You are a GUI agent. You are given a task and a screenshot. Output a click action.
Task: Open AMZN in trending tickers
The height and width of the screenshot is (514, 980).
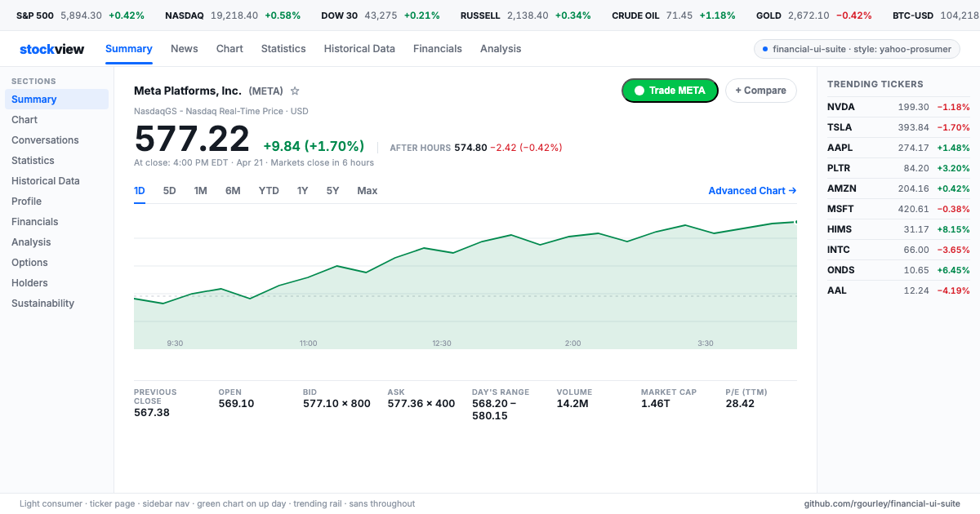click(898, 188)
